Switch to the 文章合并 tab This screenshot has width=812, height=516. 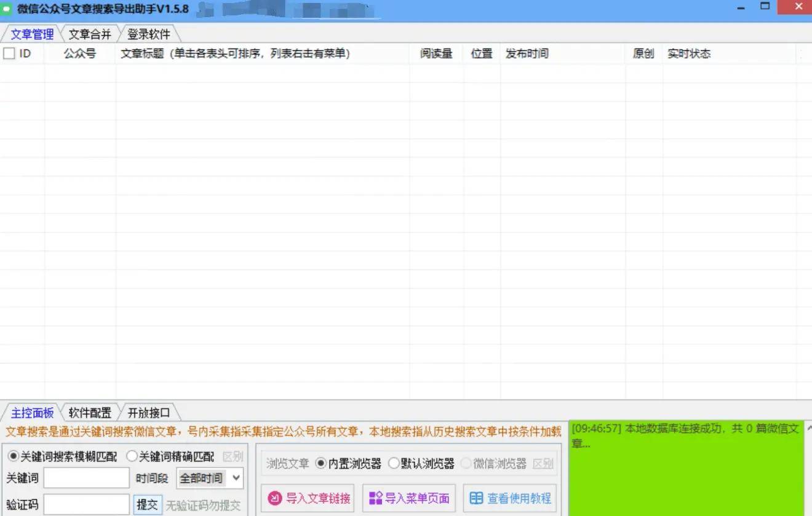(x=90, y=34)
